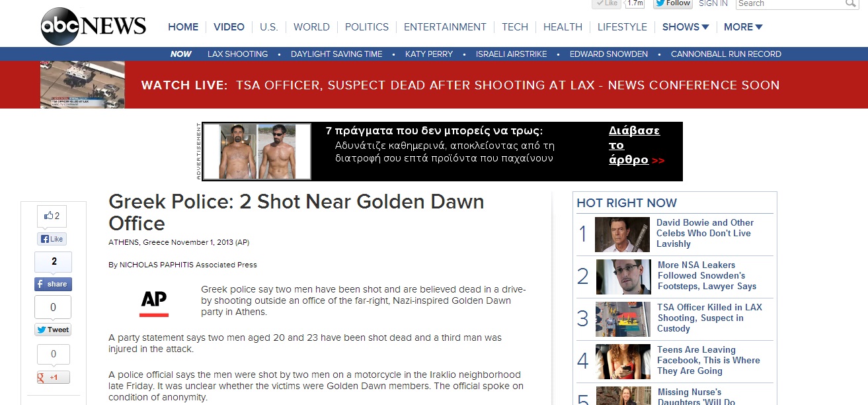Expand the SHOWS dropdown menu
The image size is (868, 405).
tap(686, 27)
